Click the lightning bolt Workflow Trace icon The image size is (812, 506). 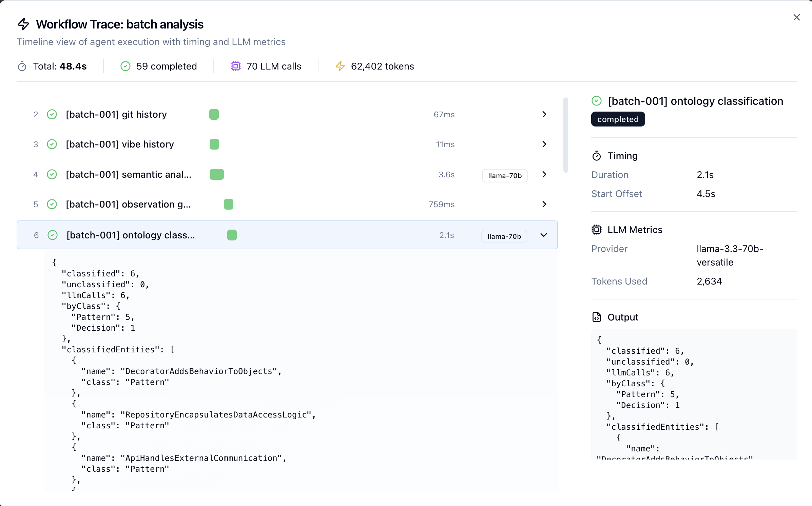point(23,24)
